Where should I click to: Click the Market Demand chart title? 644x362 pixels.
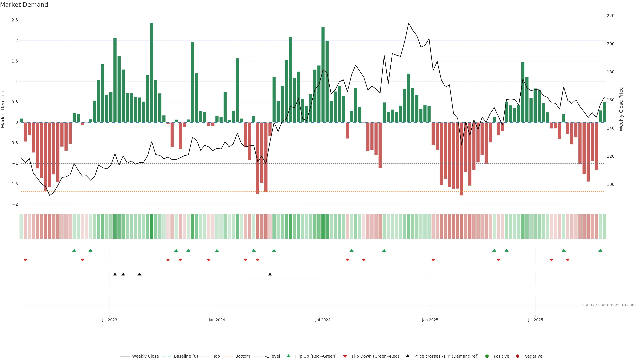coord(24,5)
